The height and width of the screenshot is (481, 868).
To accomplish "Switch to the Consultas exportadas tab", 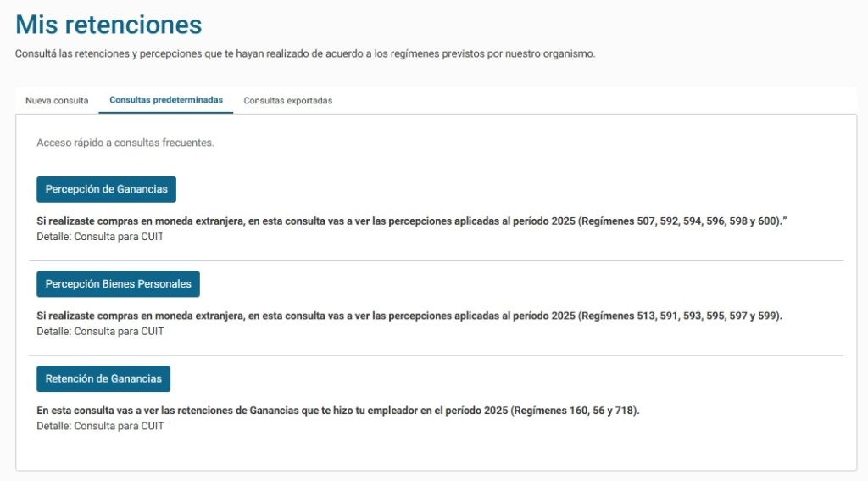I will [x=287, y=100].
